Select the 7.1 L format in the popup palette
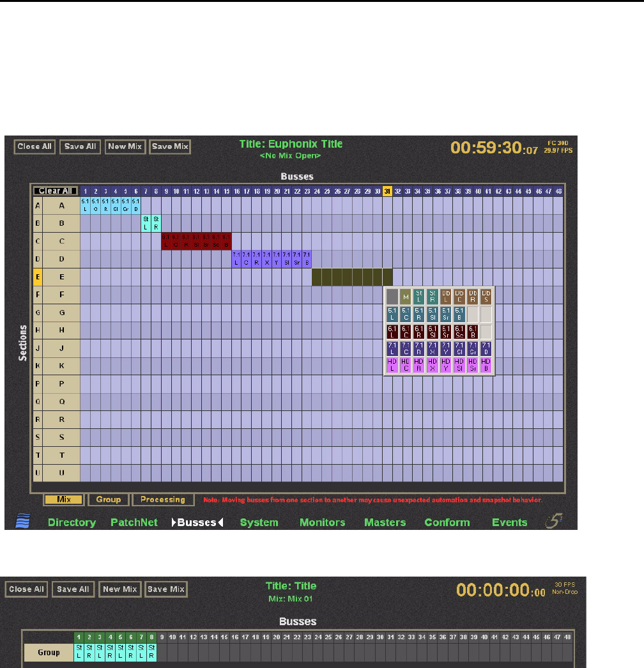This screenshot has width=644, height=668. [x=392, y=349]
